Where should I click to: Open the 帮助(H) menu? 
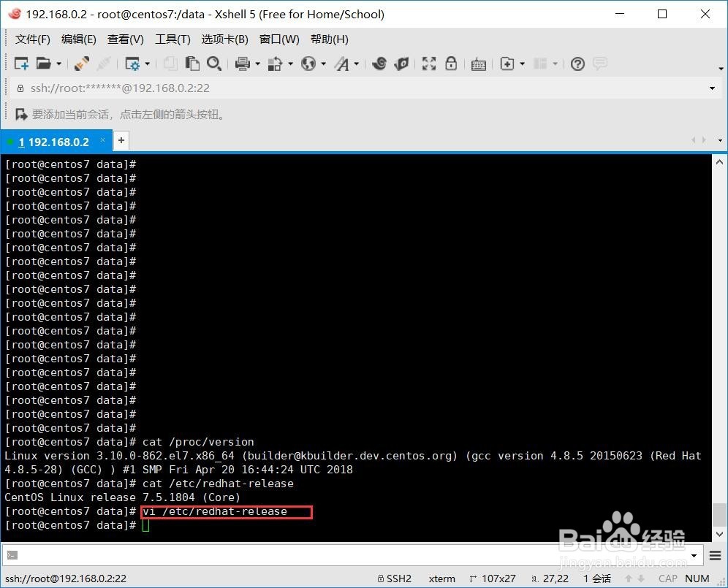[329, 39]
